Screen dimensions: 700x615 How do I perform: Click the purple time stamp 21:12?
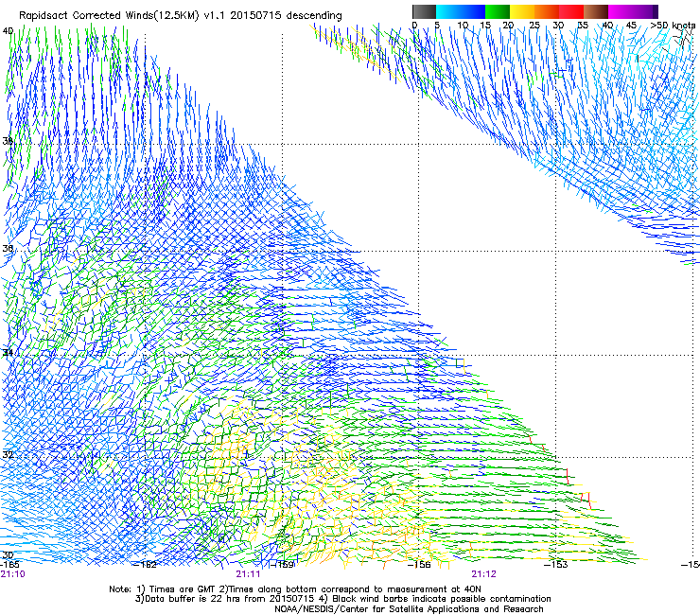(484, 574)
